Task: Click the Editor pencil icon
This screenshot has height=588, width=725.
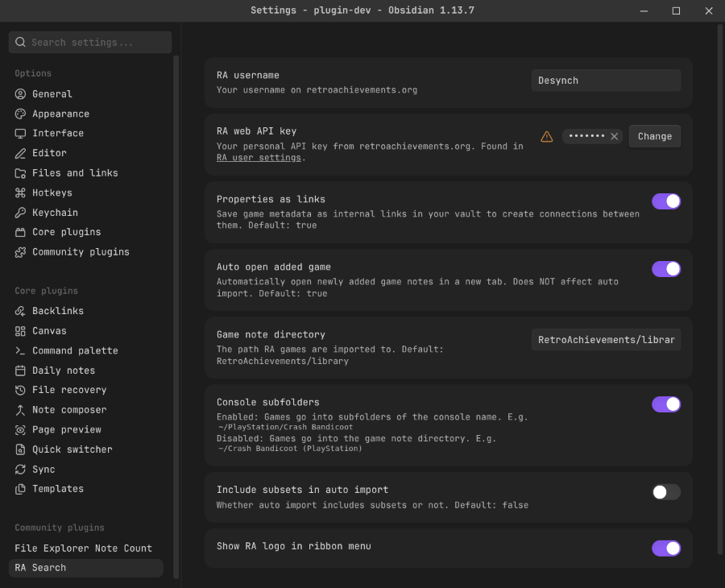Action: click(20, 153)
